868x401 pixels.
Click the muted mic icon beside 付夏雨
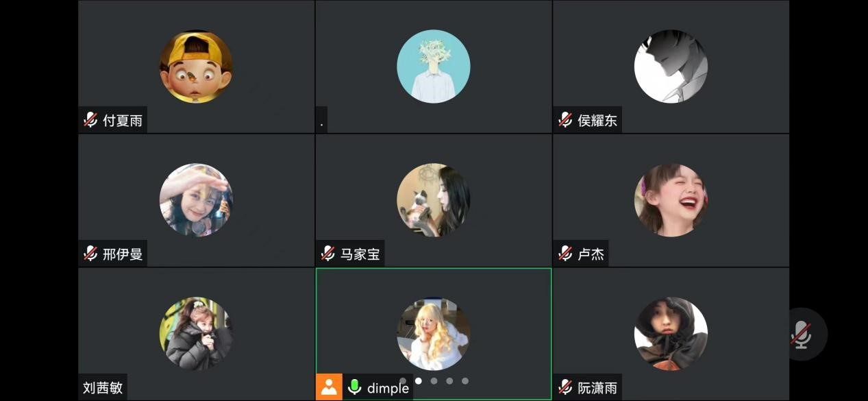(90, 121)
